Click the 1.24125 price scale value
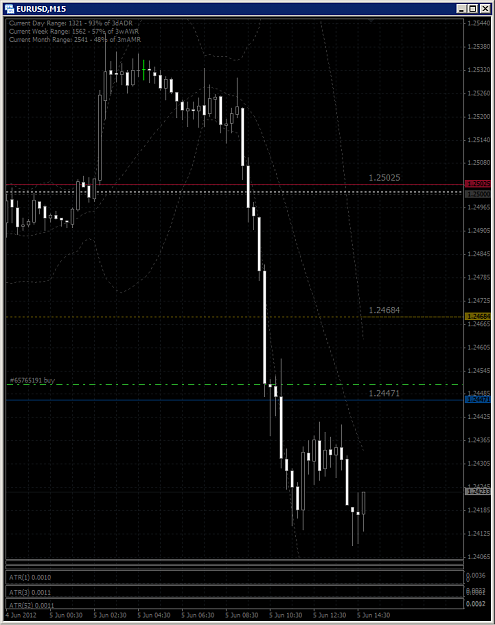The height and width of the screenshot is (625, 495). (479, 533)
